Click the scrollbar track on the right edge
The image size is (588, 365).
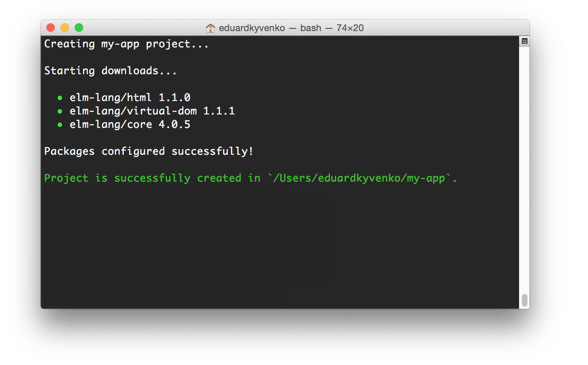pos(524,177)
